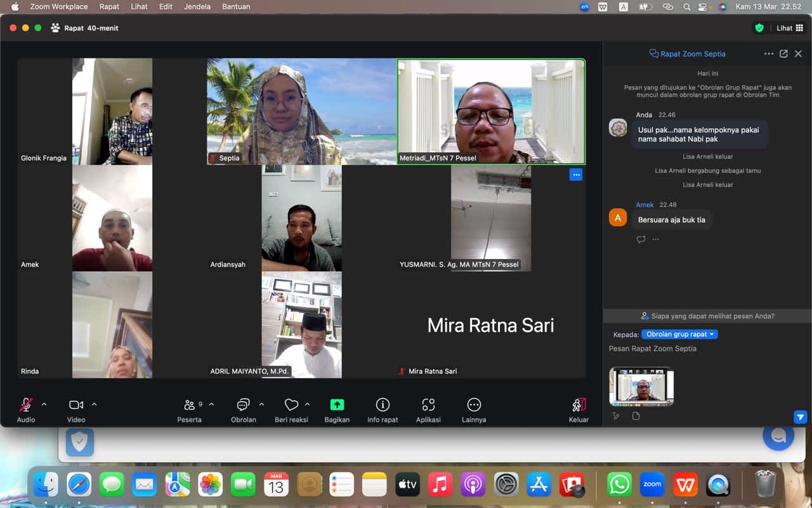812x508 pixels.
Task: Unmute the microphone with Audio button
Action: point(26,410)
